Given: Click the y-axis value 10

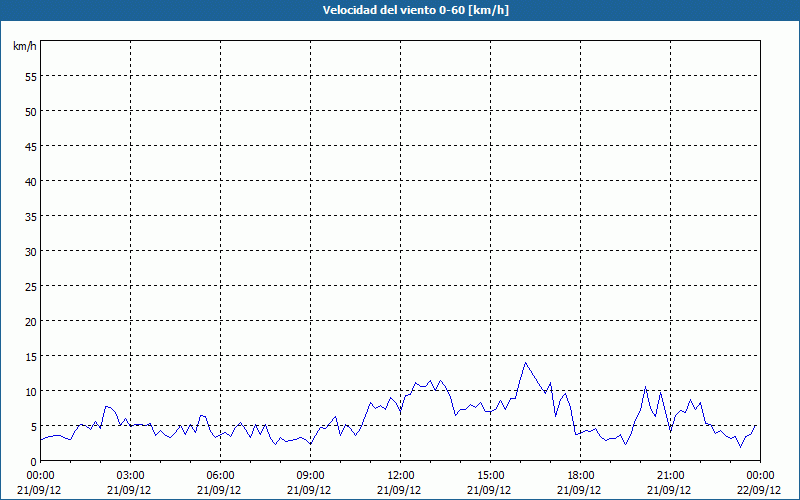Looking at the screenshot, I should [31, 392].
